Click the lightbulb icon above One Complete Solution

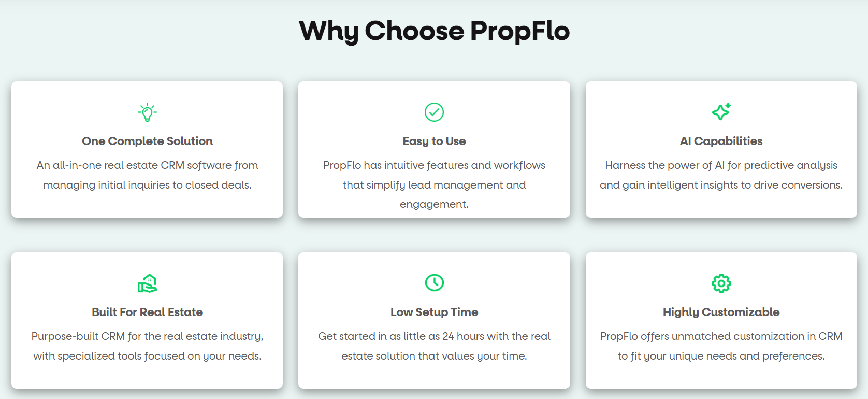point(147,112)
